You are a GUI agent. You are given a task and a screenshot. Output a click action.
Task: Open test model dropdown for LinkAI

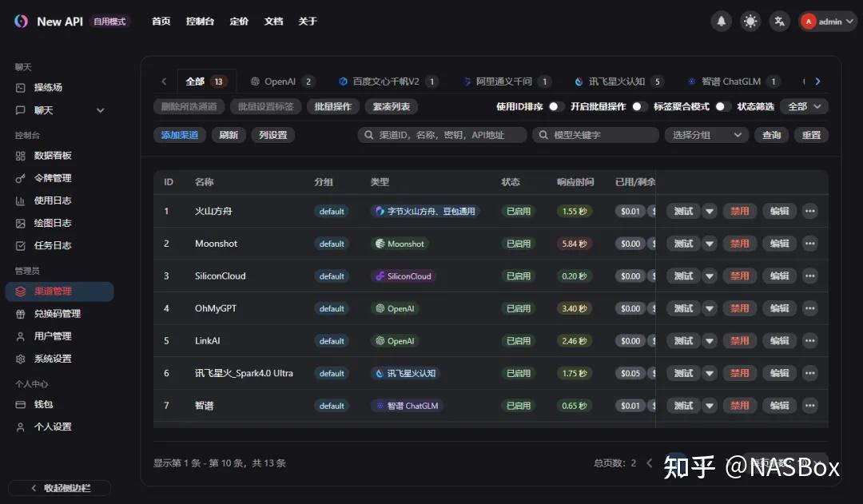[710, 340]
